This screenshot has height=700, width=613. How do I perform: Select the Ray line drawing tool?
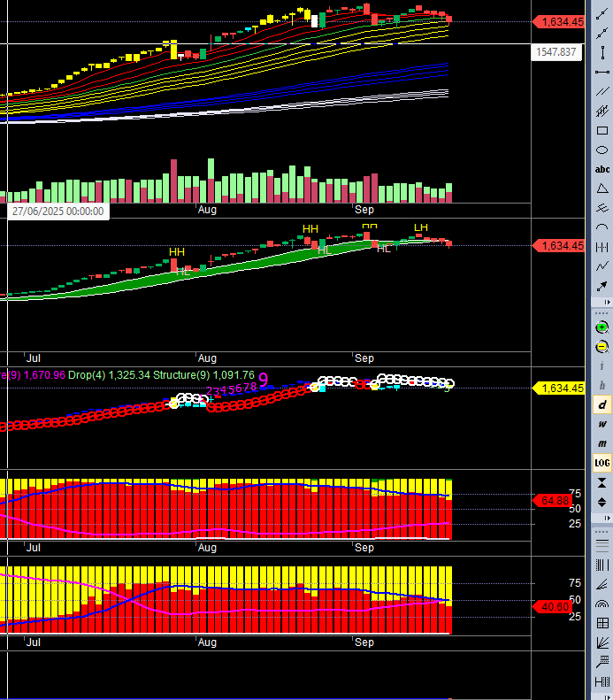(602, 34)
